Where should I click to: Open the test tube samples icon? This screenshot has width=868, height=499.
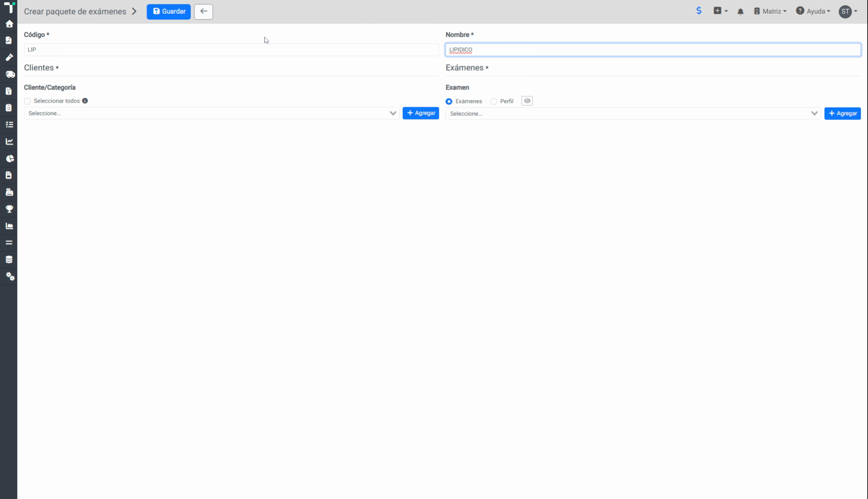(9, 57)
